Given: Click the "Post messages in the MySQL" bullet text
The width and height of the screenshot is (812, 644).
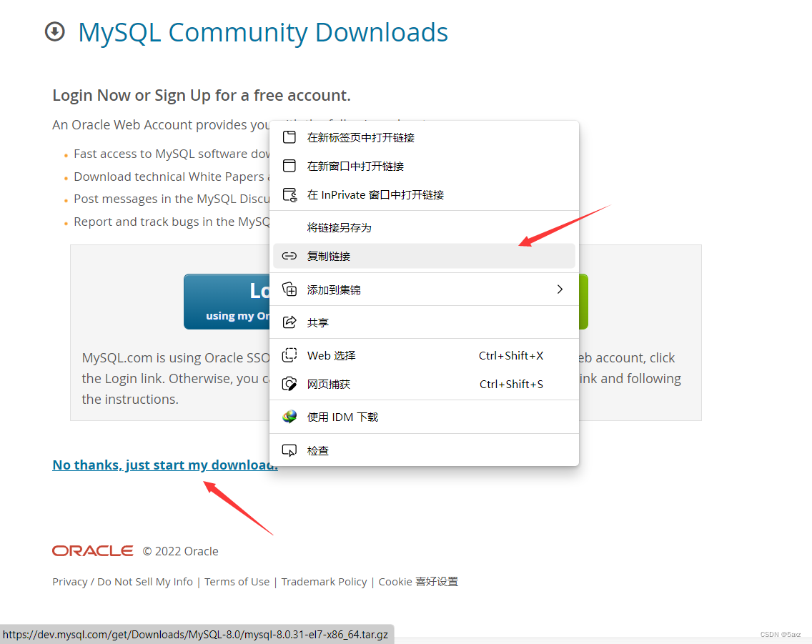Looking at the screenshot, I should coord(172,199).
